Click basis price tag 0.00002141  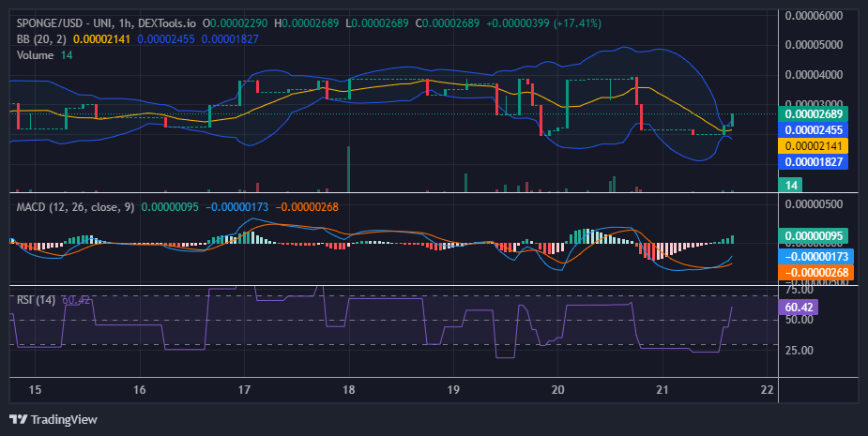click(x=814, y=146)
